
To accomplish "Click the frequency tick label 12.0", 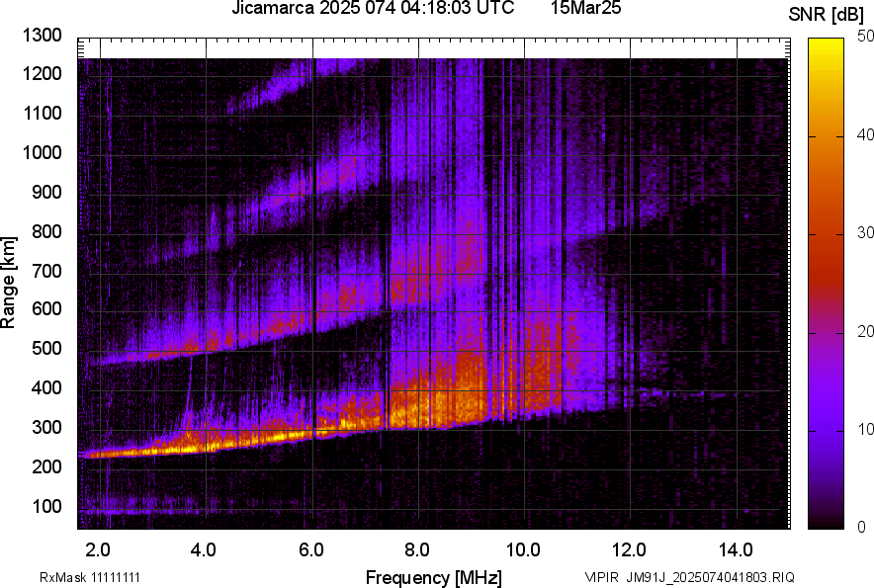I will (x=630, y=550).
